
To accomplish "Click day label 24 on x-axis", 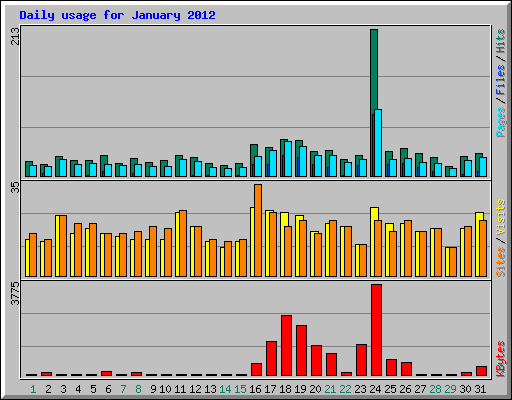I will [x=375, y=389].
